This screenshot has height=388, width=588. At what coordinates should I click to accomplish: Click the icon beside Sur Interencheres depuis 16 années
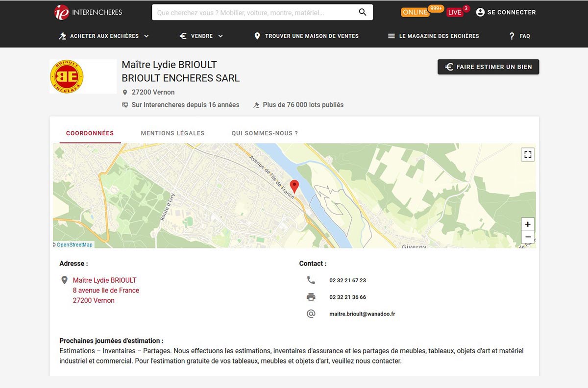[x=125, y=105]
